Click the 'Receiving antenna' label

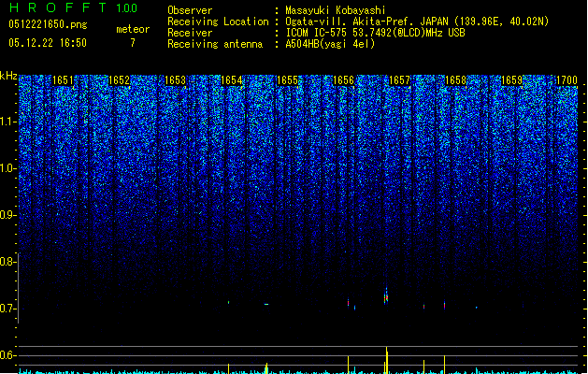(x=215, y=44)
